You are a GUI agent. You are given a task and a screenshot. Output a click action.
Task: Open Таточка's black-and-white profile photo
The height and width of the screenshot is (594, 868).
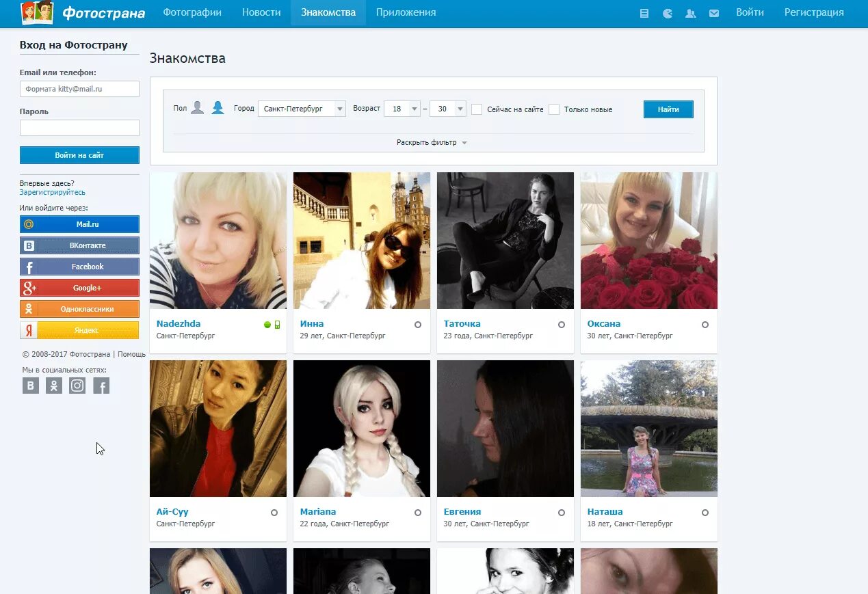(x=505, y=241)
